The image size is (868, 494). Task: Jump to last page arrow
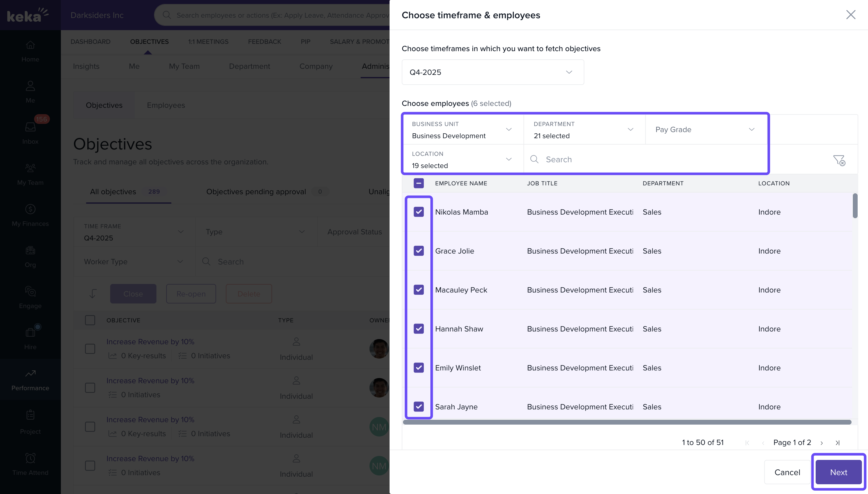pos(837,443)
